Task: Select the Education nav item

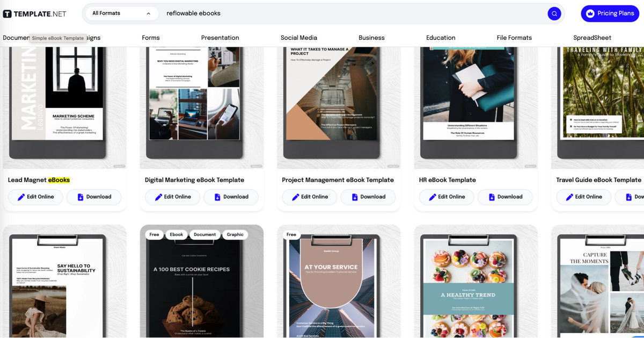Action: point(441,38)
